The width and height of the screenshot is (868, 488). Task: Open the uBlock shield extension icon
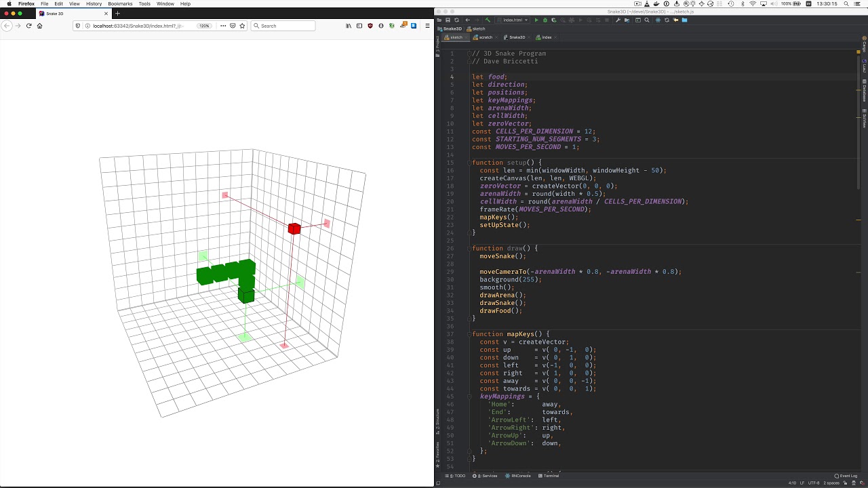pos(370,26)
